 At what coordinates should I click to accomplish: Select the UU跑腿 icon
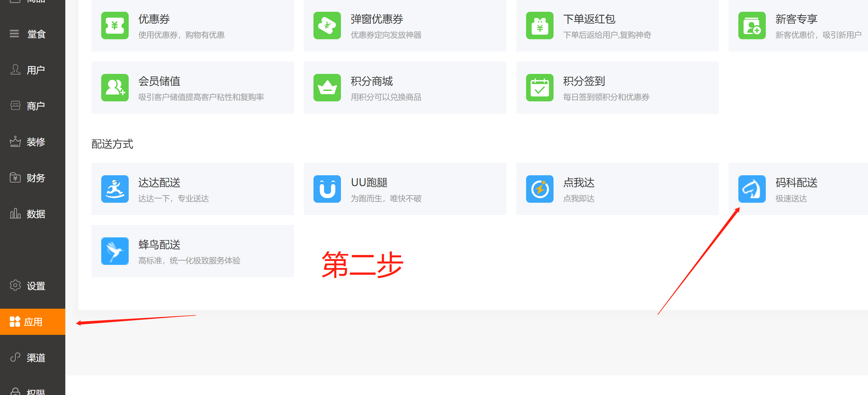point(327,189)
